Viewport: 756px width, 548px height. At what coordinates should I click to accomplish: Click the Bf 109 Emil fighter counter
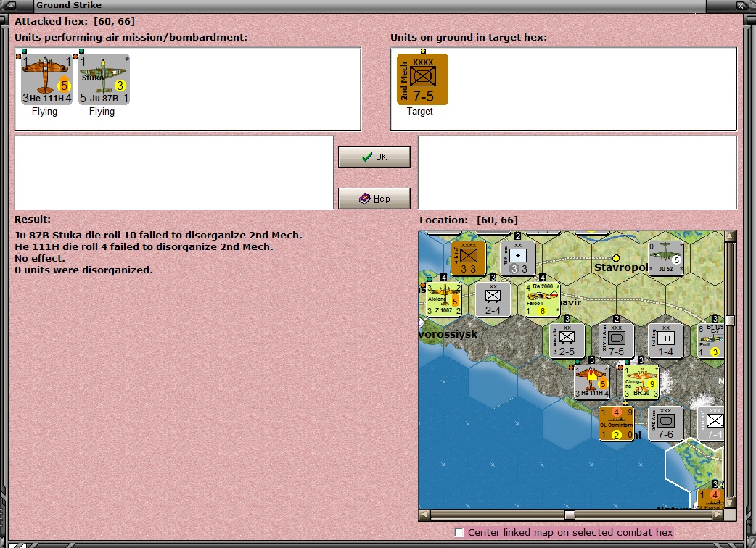tap(711, 341)
